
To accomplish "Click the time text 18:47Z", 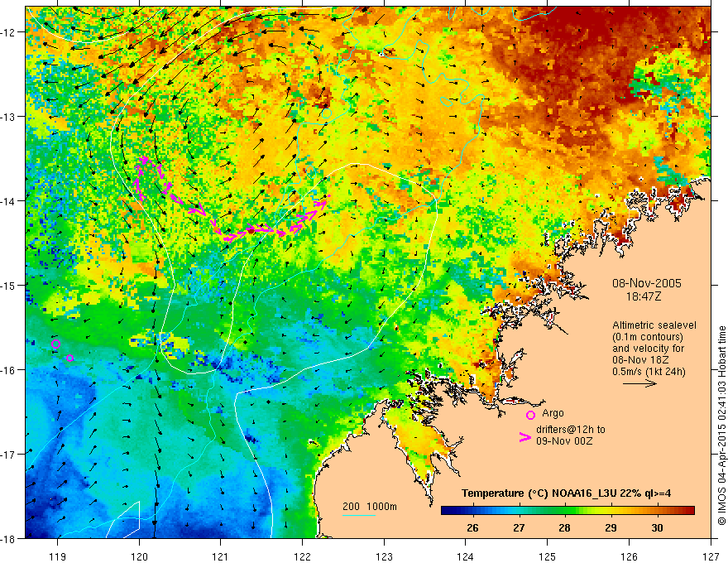I will (643, 296).
